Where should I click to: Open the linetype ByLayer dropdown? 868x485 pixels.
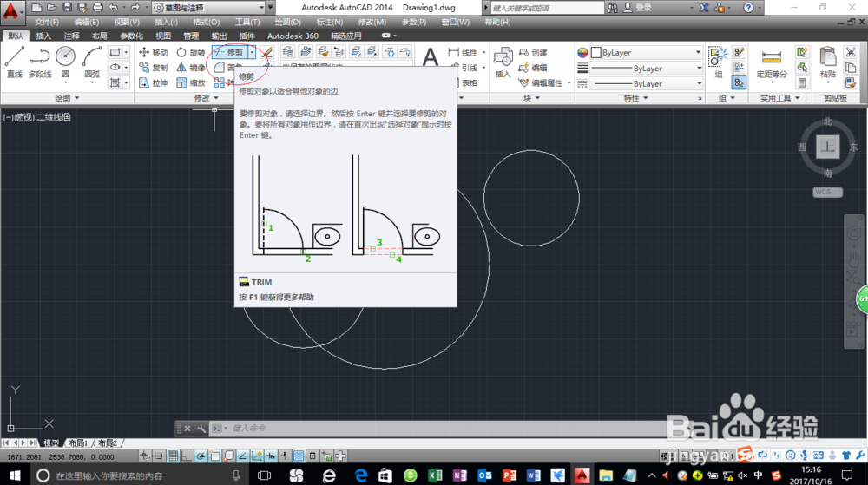click(647, 83)
